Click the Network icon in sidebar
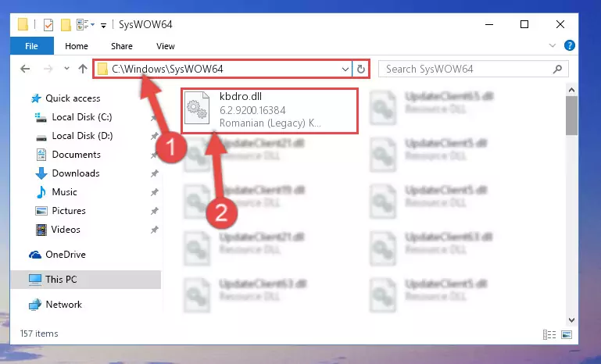 [35, 305]
